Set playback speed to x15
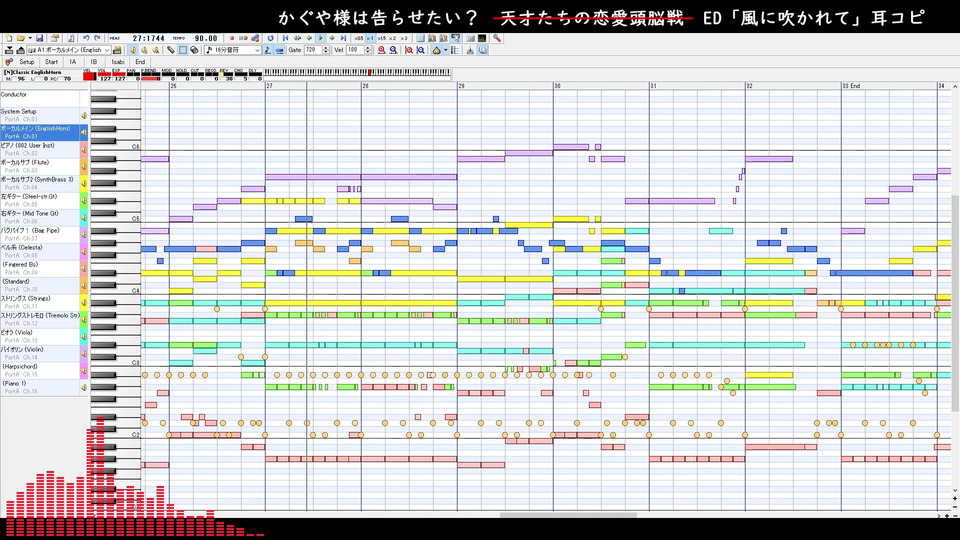Screen dimensions: 960x540 [382, 38]
